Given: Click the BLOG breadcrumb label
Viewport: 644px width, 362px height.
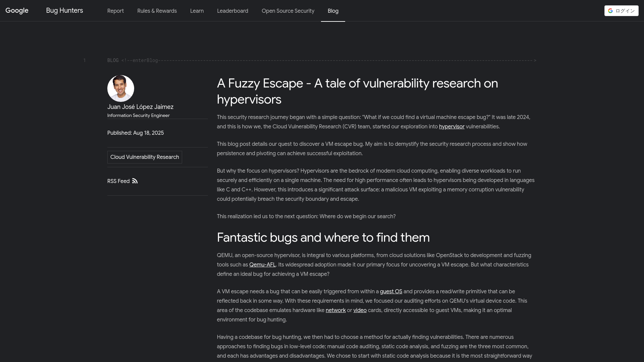Looking at the screenshot, I should pyautogui.click(x=113, y=60).
